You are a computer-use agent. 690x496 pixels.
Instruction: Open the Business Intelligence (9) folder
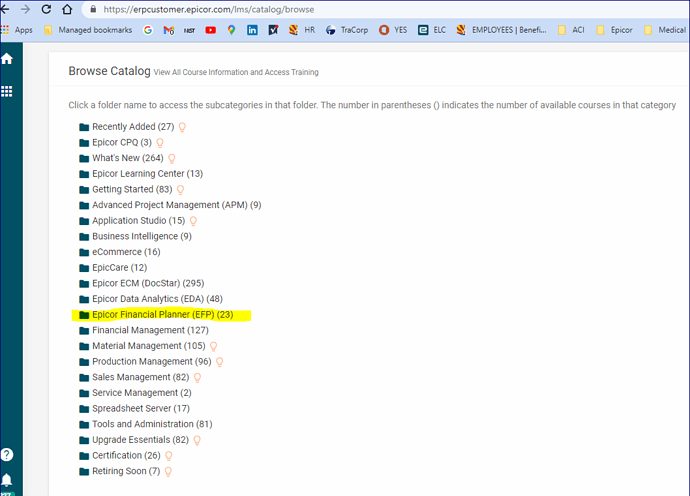135,236
